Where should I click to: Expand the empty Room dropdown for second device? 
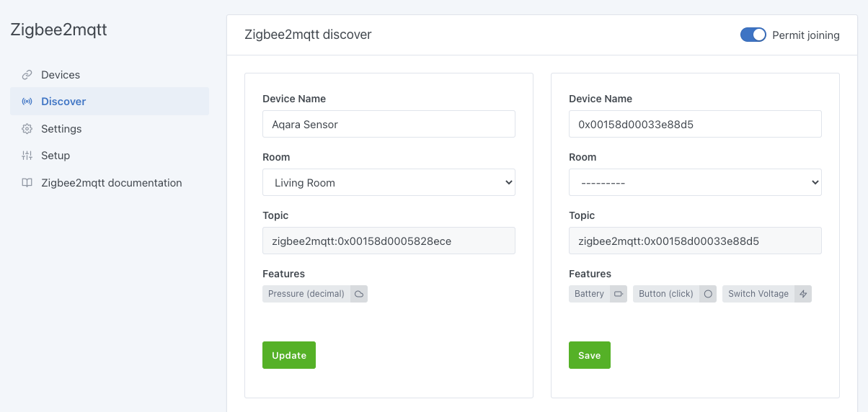click(x=695, y=182)
